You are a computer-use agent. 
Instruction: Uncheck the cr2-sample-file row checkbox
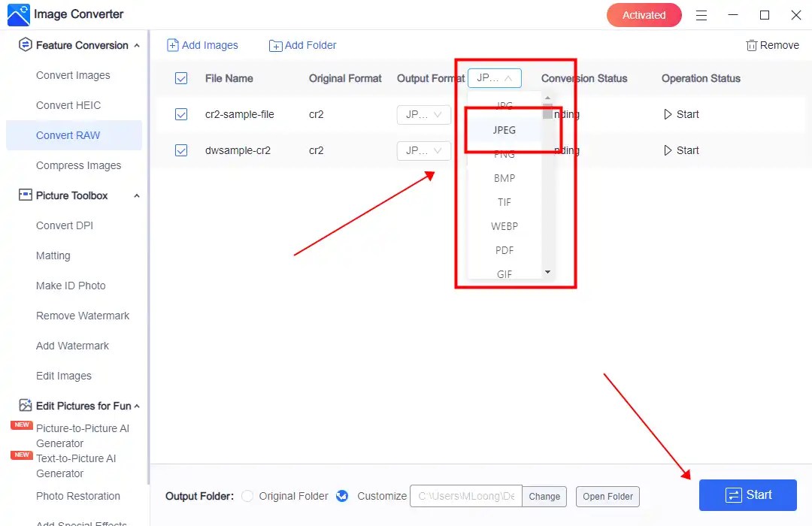pos(181,114)
